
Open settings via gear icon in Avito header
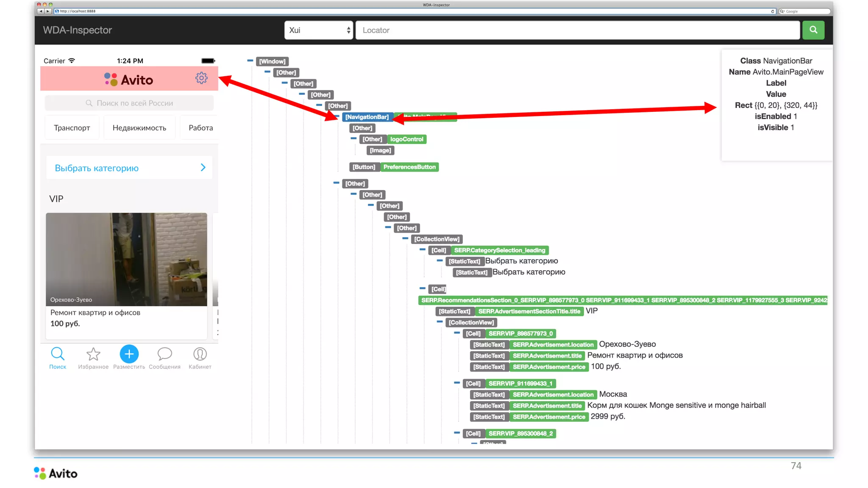coord(201,78)
